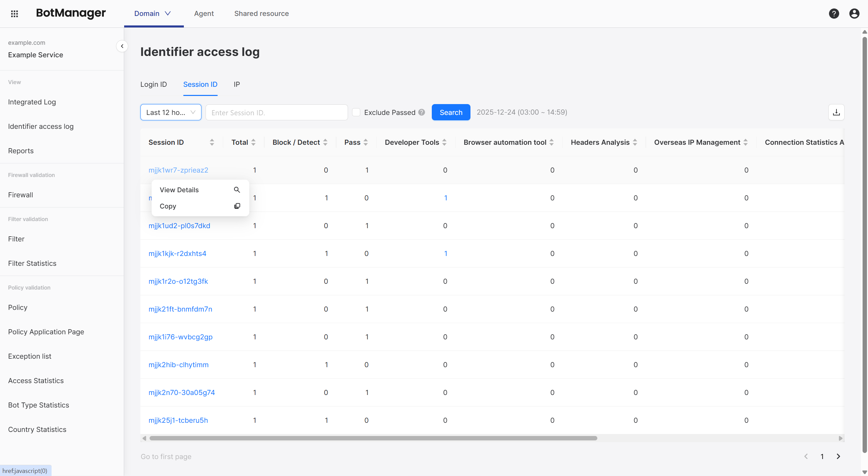Select the IP tab
Image resolution: width=868 pixels, height=476 pixels.
click(237, 84)
